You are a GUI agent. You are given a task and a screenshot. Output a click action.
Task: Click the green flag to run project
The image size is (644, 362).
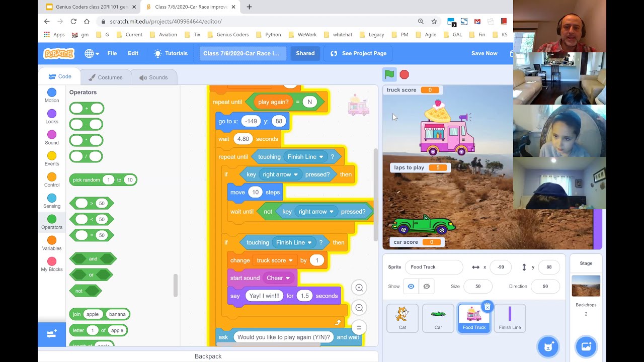coord(389,74)
